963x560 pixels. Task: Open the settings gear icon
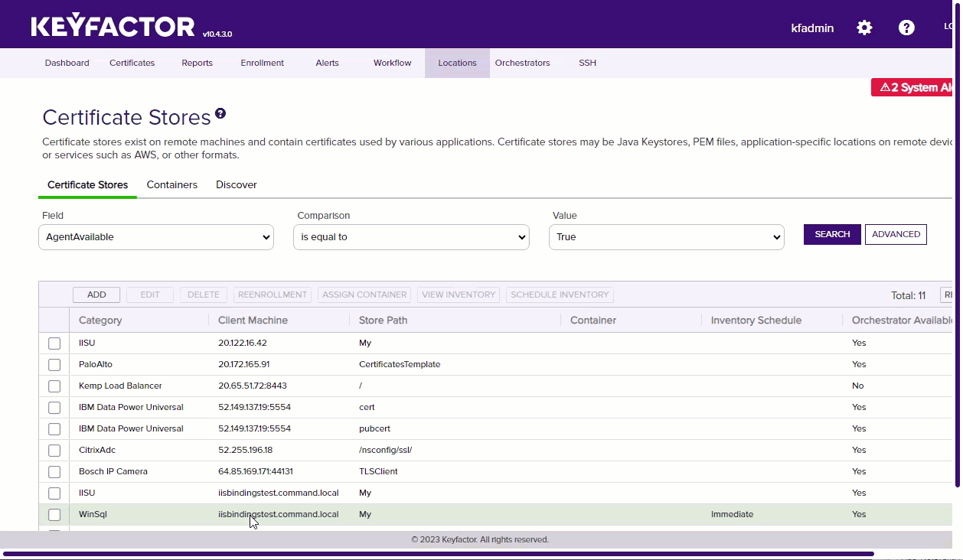point(864,28)
